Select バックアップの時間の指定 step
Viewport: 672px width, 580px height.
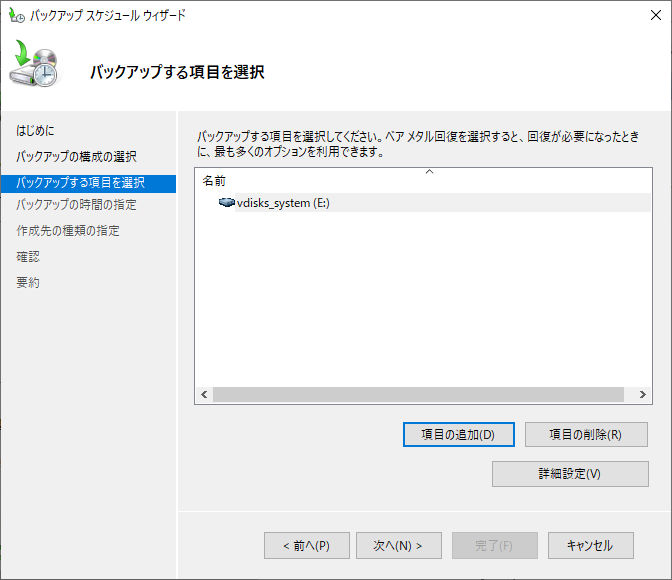76,204
